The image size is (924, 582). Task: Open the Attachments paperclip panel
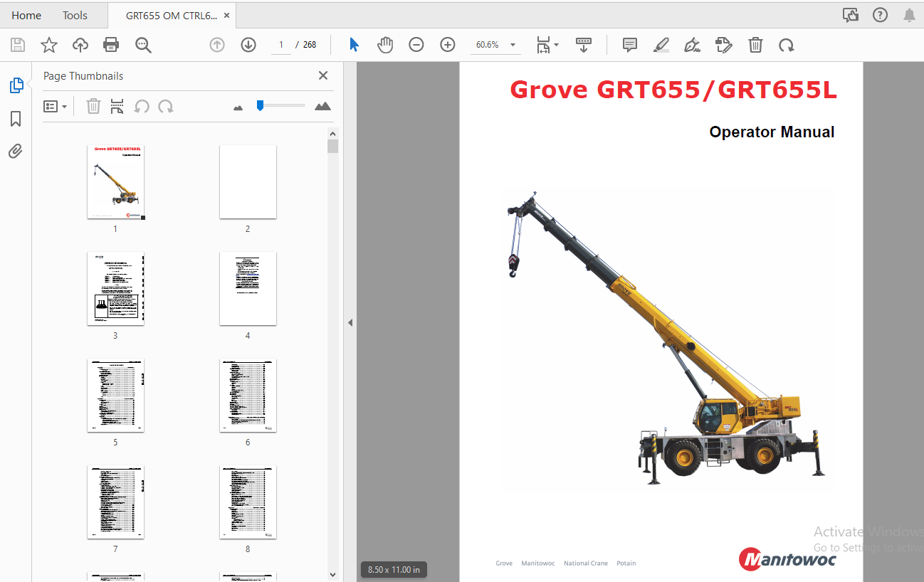point(16,151)
